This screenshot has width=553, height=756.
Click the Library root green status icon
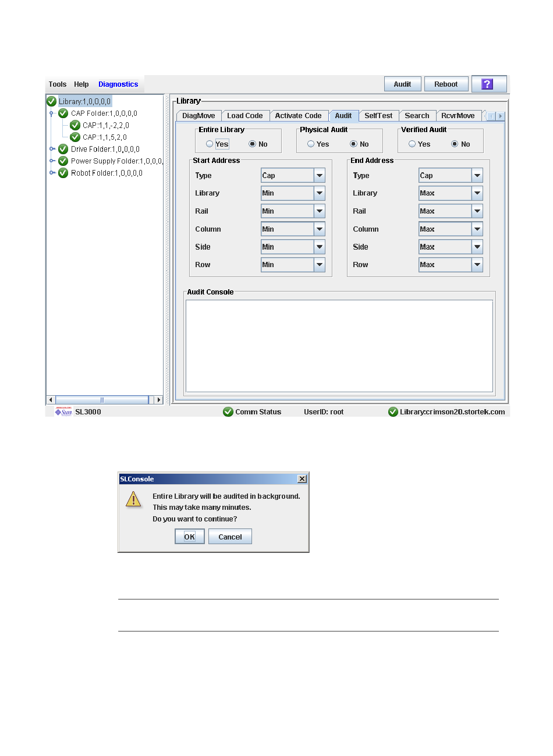pos(52,101)
